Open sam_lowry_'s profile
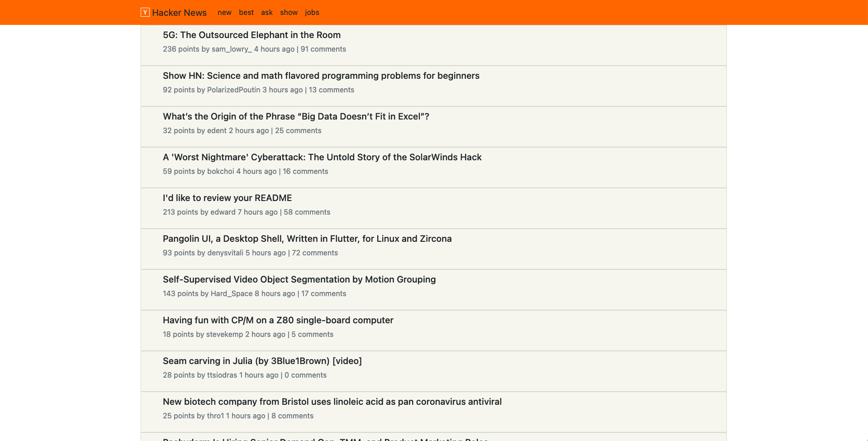Image resolution: width=868 pixels, height=441 pixels. coord(231,49)
